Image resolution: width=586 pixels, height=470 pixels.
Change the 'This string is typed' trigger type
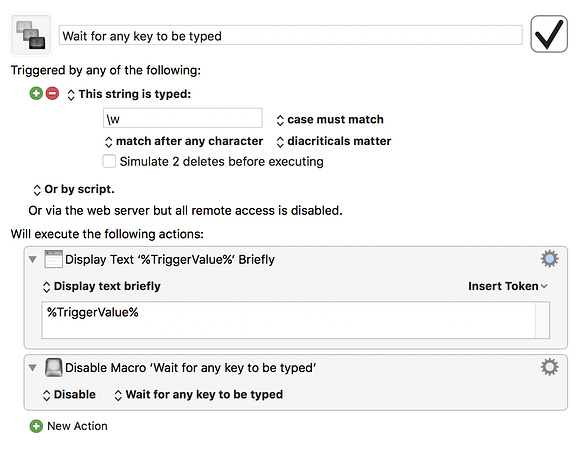click(x=129, y=94)
